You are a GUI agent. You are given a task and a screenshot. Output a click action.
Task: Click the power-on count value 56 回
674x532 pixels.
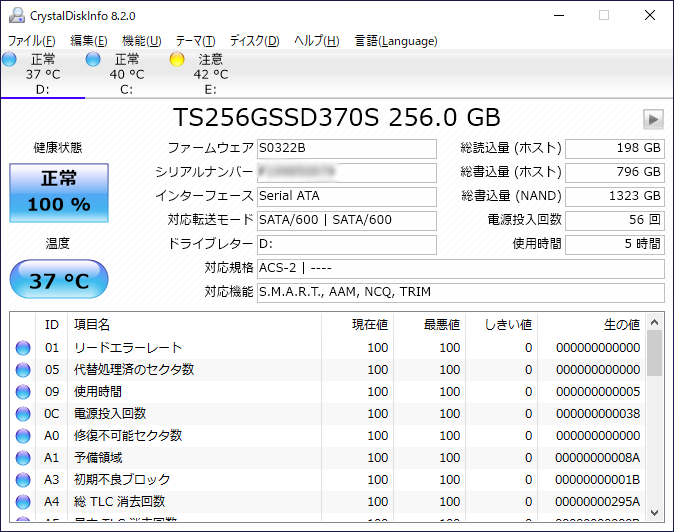pyautogui.click(x=615, y=220)
